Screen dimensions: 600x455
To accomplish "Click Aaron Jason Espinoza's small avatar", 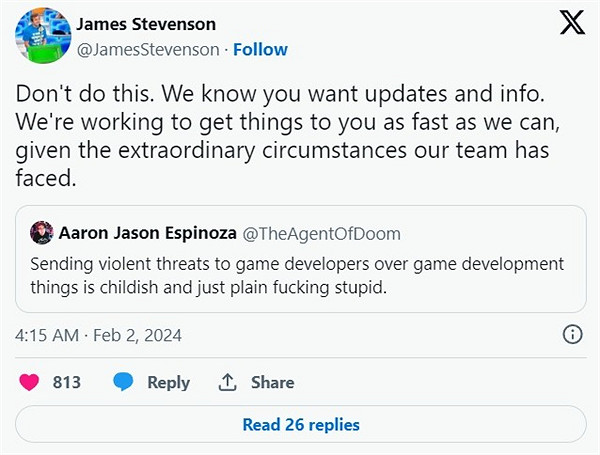I will [41, 233].
